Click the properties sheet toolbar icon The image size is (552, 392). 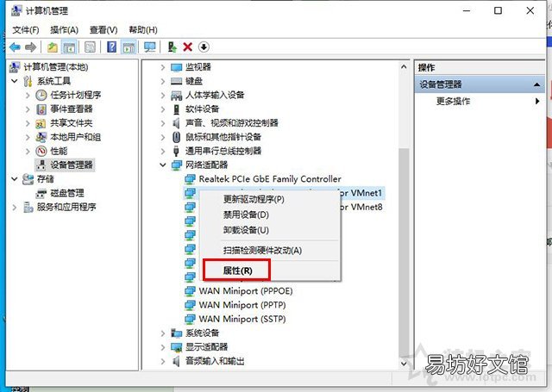(90, 47)
